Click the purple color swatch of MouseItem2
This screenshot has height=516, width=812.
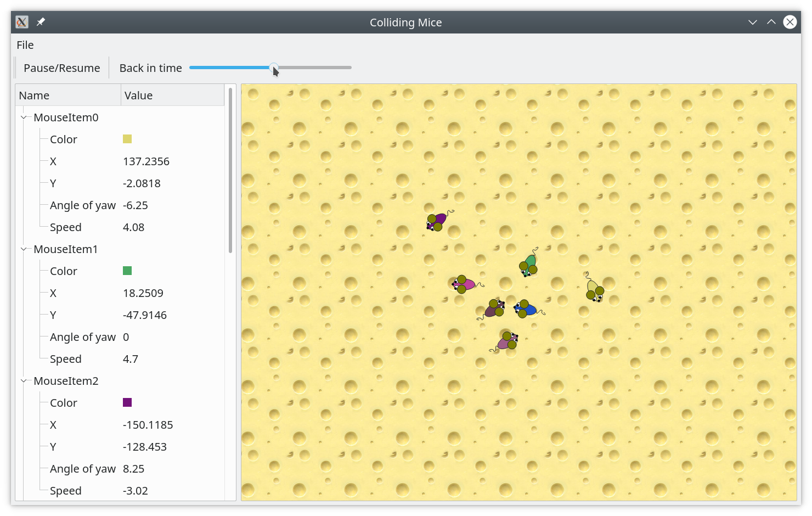tap(127, 402)
